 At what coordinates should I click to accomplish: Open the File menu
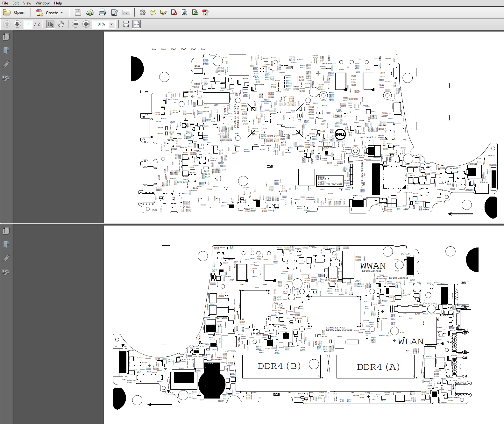coord(5,3)
